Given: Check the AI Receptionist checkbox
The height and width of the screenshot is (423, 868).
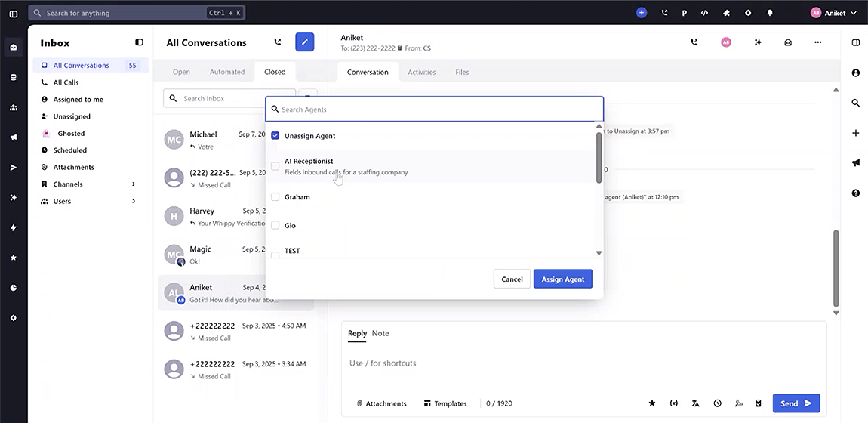Looking at the screenshot, I should click(x=275, y=166).
